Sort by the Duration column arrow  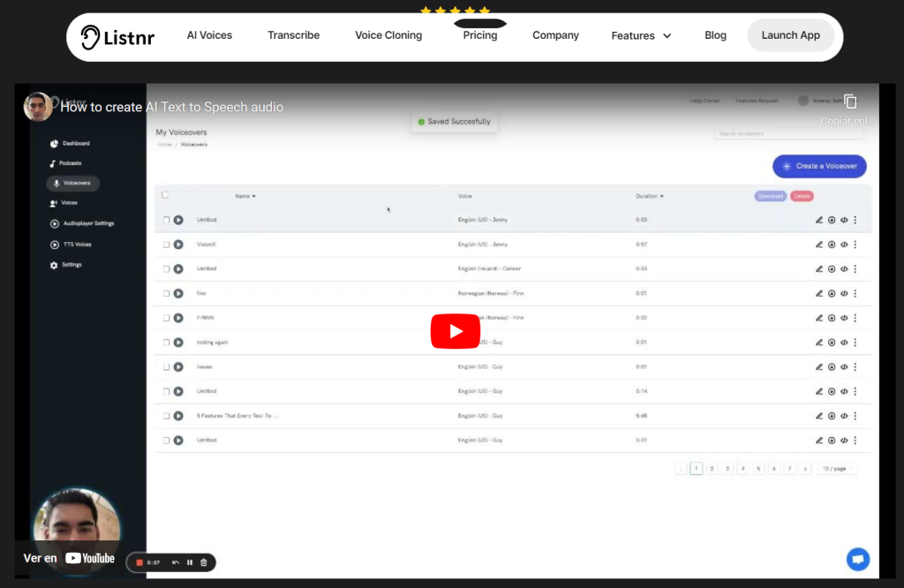[x=662, y=196]
